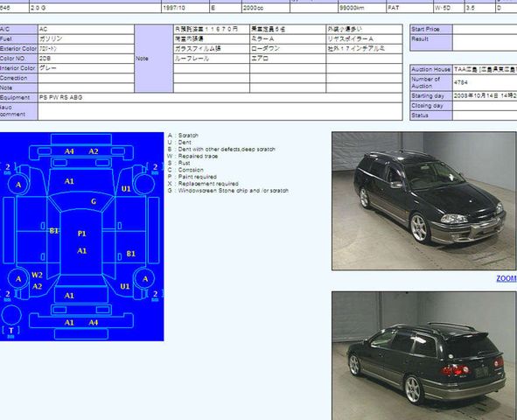The width and height of the screenshot is (517, 420).
Task: Click the 'Equipment' row label
Action: [x=18, y=98]
